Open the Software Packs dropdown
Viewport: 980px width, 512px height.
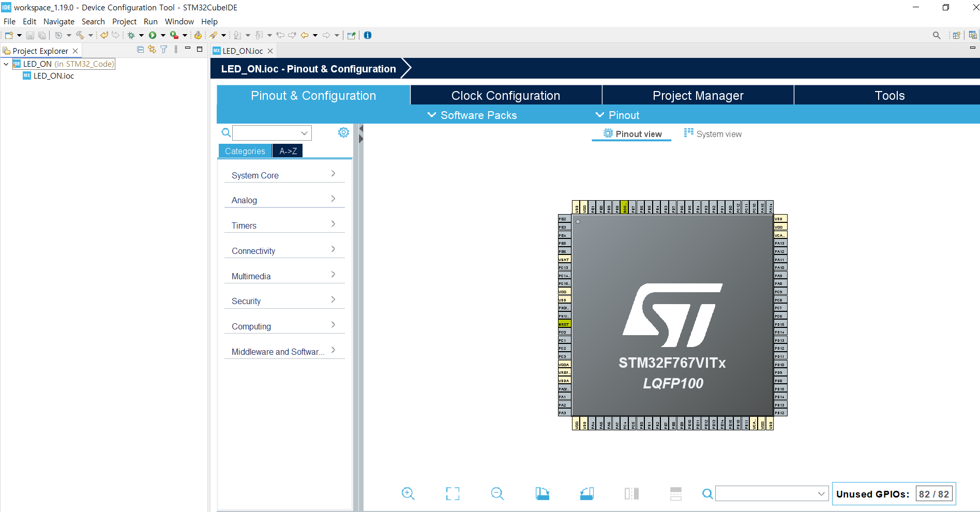click(x=472, y=115)
